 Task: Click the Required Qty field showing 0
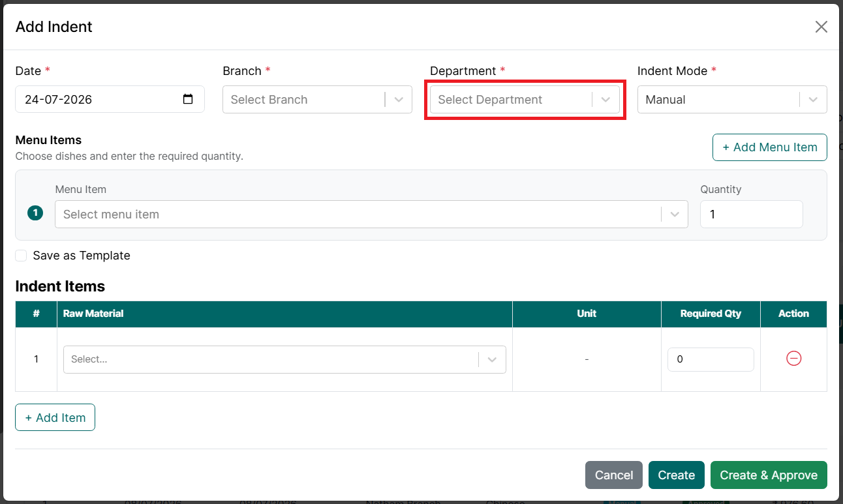click(711, 359)
